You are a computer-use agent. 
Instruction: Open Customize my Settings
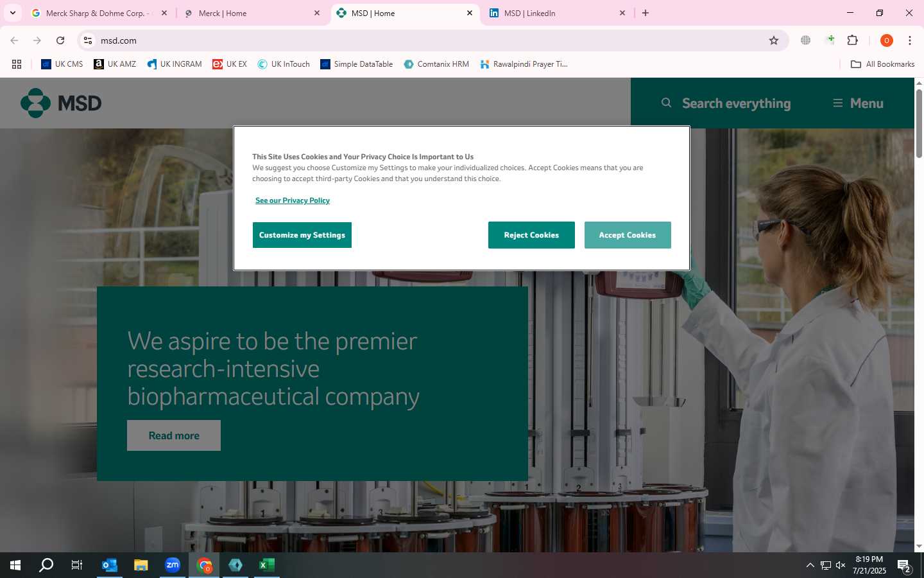[302, 235]
